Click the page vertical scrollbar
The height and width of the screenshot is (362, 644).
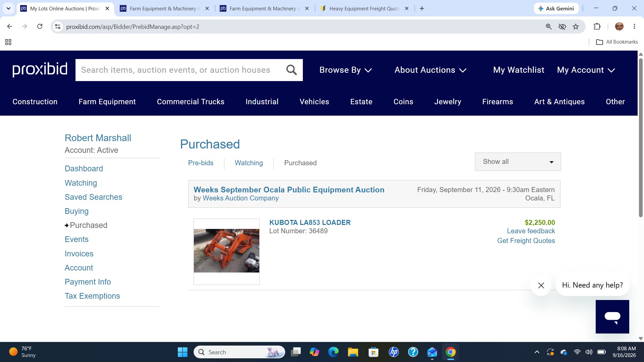click(x=641, y=137)
